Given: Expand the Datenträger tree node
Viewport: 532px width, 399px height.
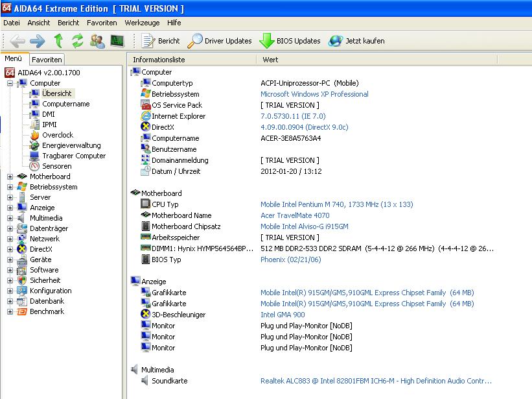Looking at the screenshot, I should 10,228.
